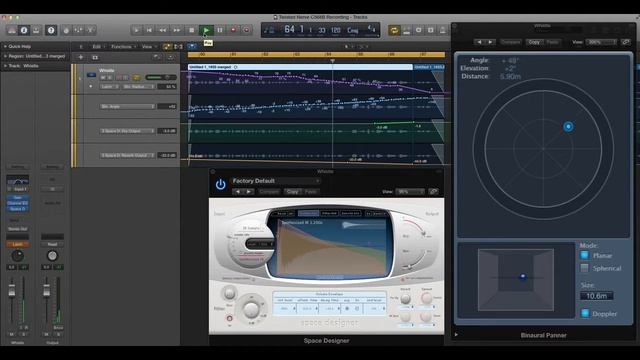Image resolution: width=640 pixels, height=360 pixels.
Task: Select the Whistle track header name
Action: point(107,70)
